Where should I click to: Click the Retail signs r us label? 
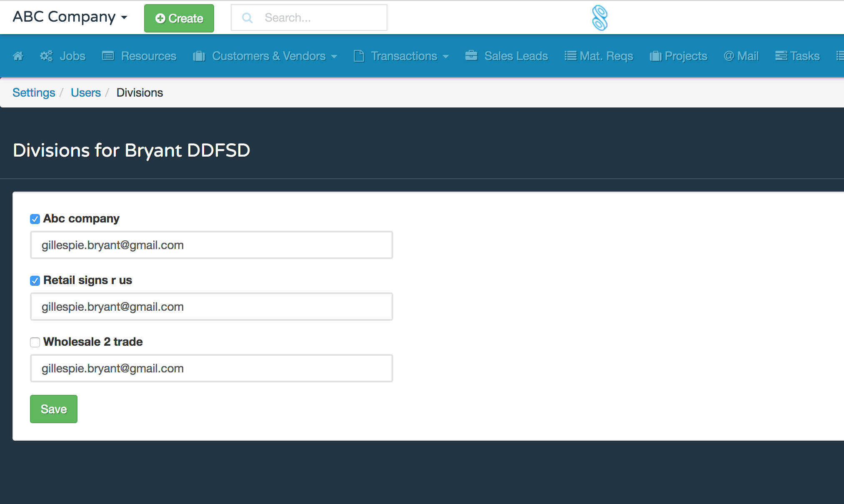click(x=87, y=280)
